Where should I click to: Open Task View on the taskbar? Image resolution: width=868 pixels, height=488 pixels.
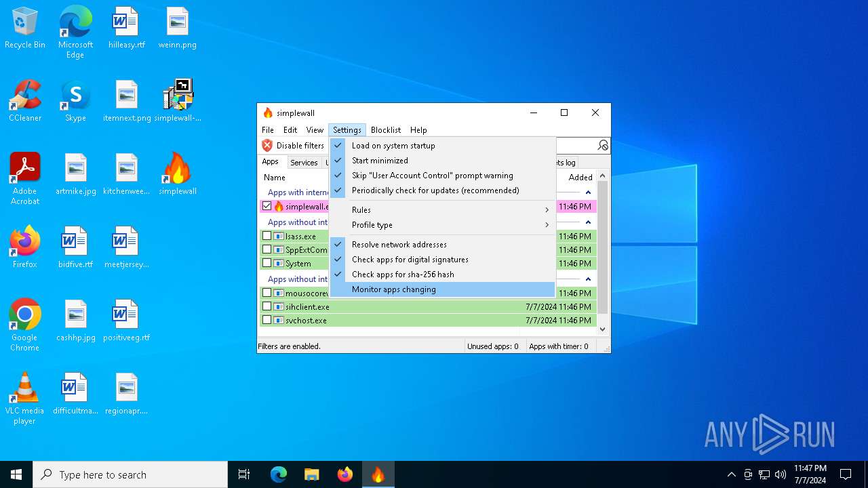244,474
